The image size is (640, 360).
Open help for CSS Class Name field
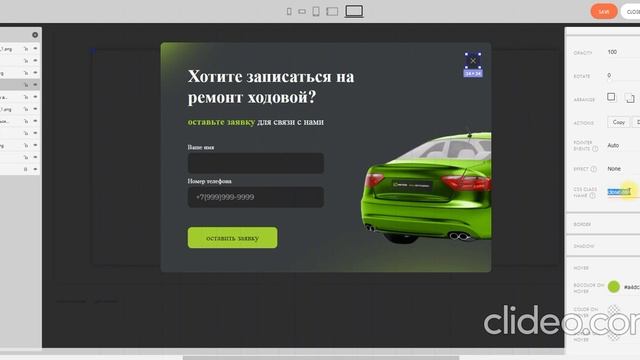(592, 196)
